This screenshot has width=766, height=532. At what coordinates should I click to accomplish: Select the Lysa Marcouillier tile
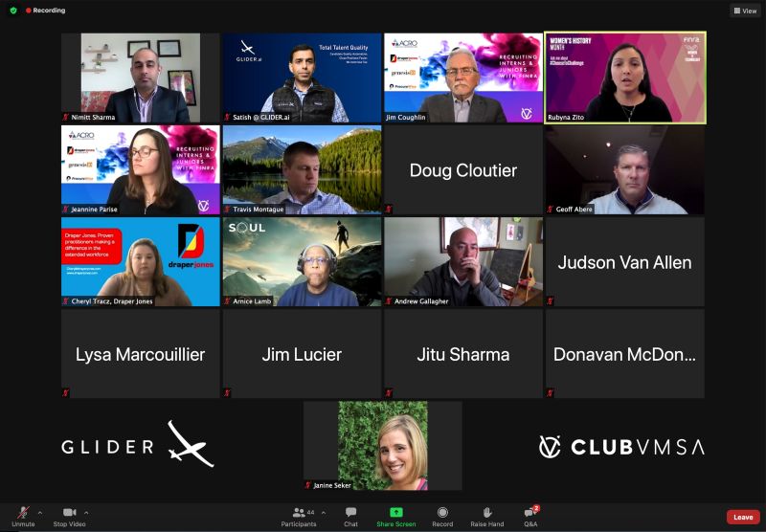[x=141, y=354]
